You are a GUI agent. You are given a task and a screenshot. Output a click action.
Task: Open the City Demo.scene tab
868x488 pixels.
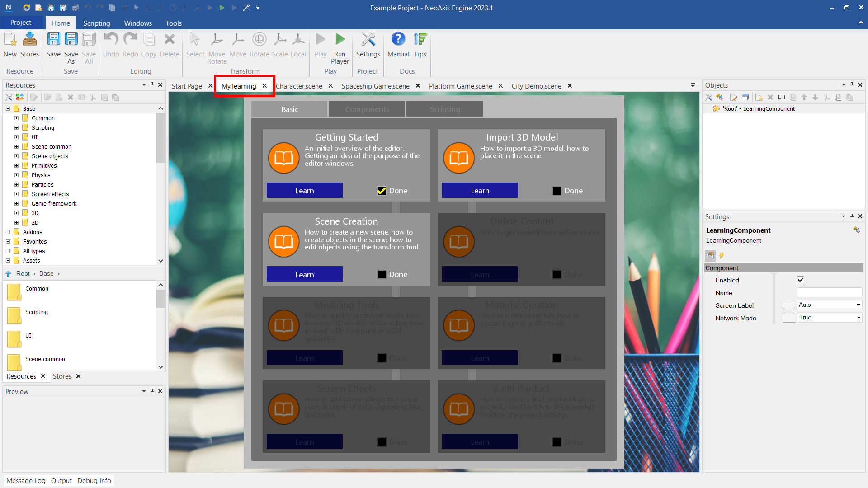coord(536,86)
